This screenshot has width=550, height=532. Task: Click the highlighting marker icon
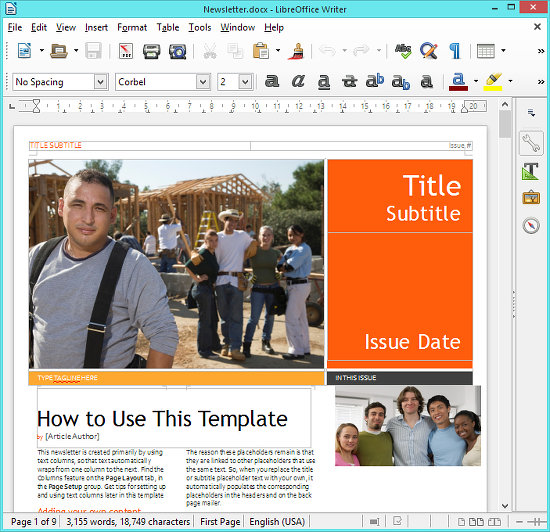493,82
